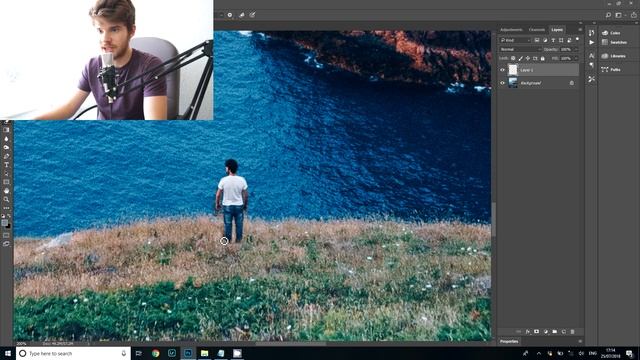Create a new layer
Screen dimensions: 640x360
tap(564, 331)
